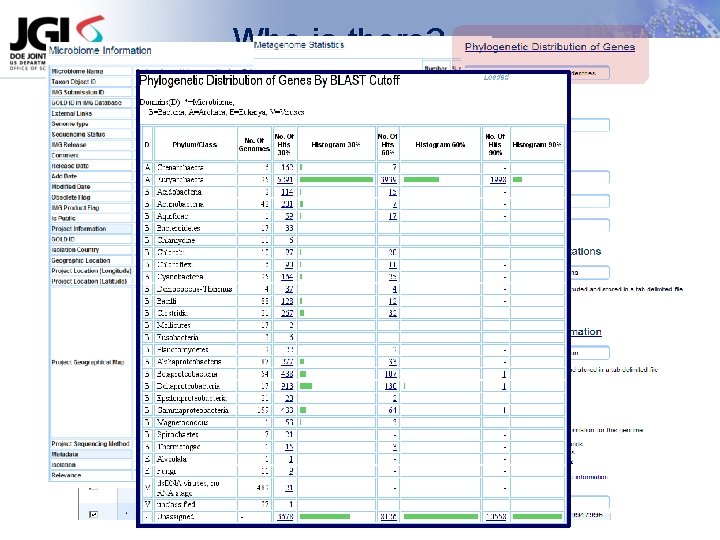Click Metadata section label
Viewport: 720px width, 540px height.
point(65,455)
